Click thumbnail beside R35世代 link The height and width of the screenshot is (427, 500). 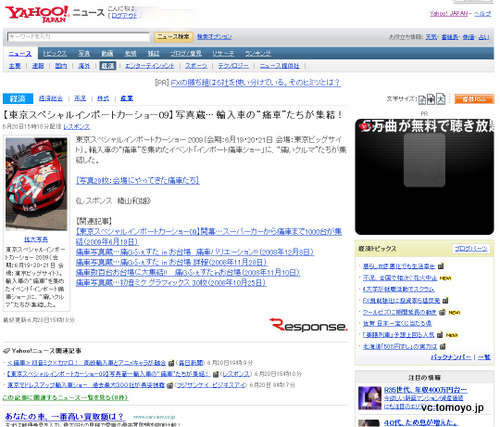point(369,398)
